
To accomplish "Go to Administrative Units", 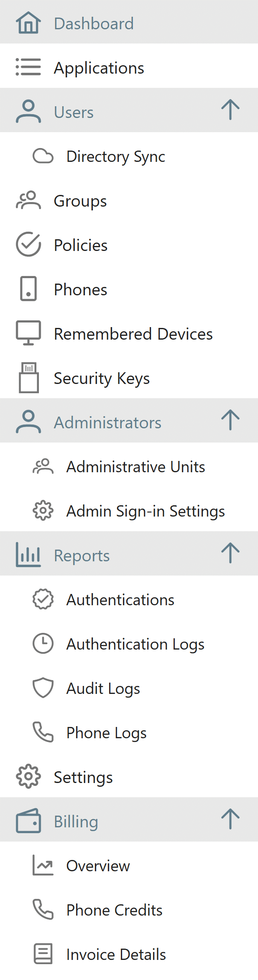I will [135, 467].
